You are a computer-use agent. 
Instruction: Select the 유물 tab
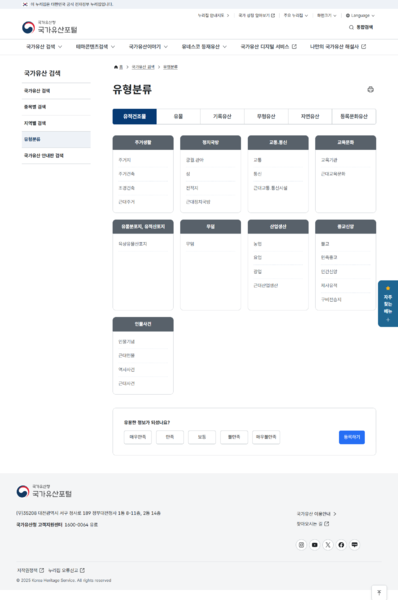(178, 116)
